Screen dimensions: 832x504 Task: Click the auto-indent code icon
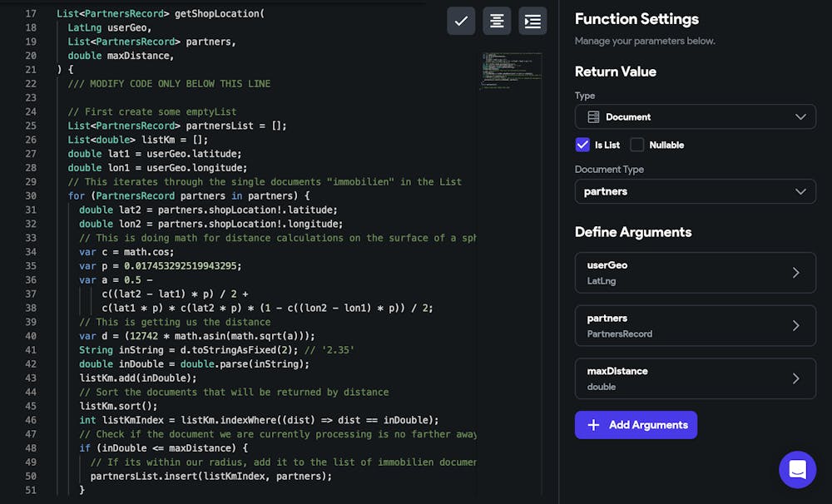coord(532,21)
